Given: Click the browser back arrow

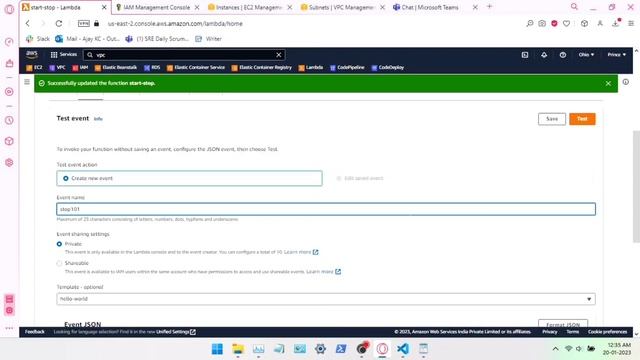Looking at the screenshot, I should [28, 24].
